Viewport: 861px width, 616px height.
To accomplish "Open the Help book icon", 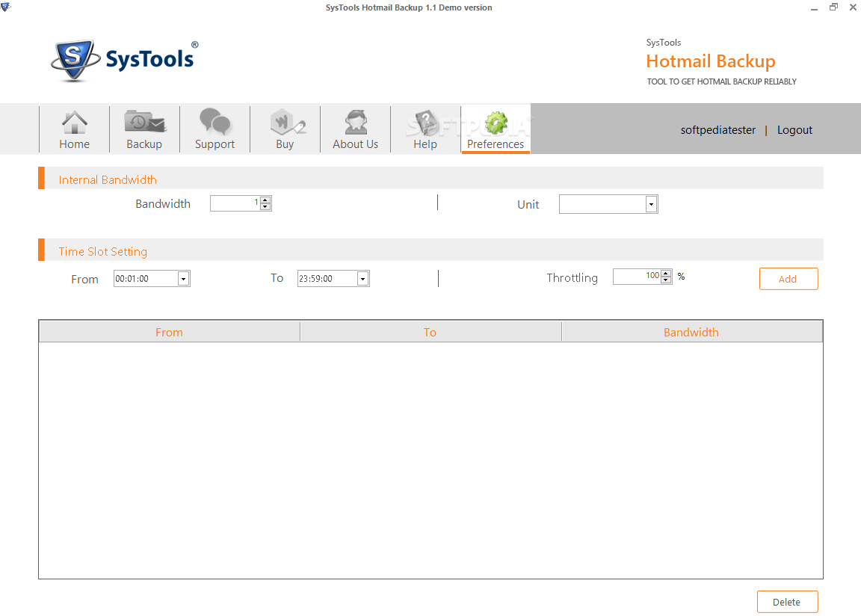I will [425, 122].
